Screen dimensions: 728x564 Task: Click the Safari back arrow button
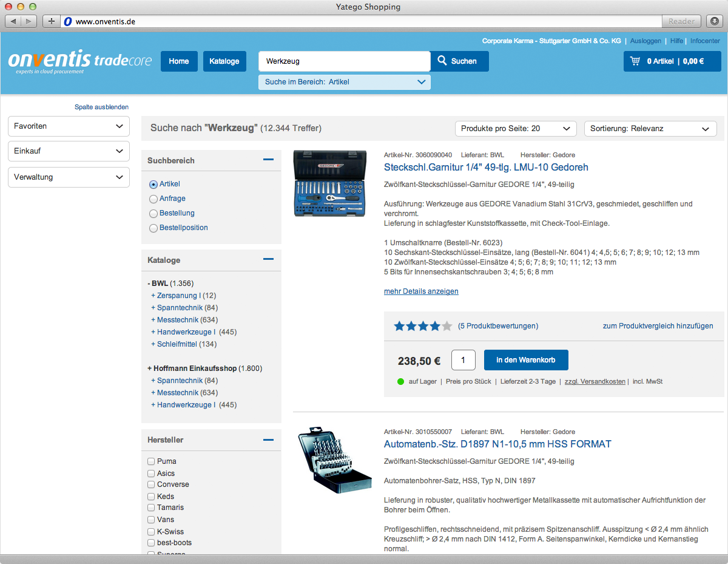tap(13, 21)
